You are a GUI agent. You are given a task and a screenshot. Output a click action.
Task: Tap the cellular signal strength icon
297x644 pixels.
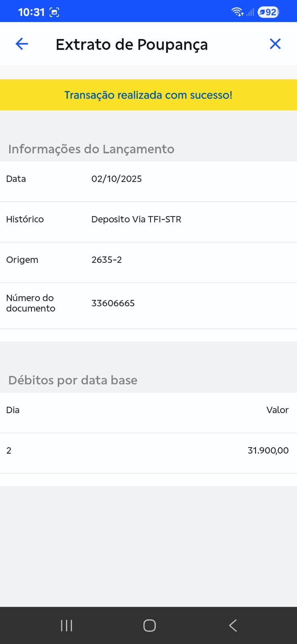pos(250,12)
